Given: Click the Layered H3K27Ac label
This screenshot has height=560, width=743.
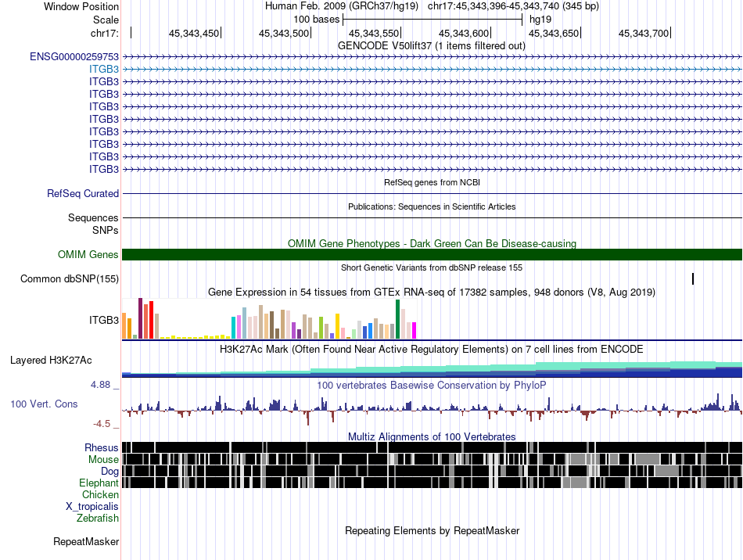Looking at the screenshot, I should pos(51,361).
